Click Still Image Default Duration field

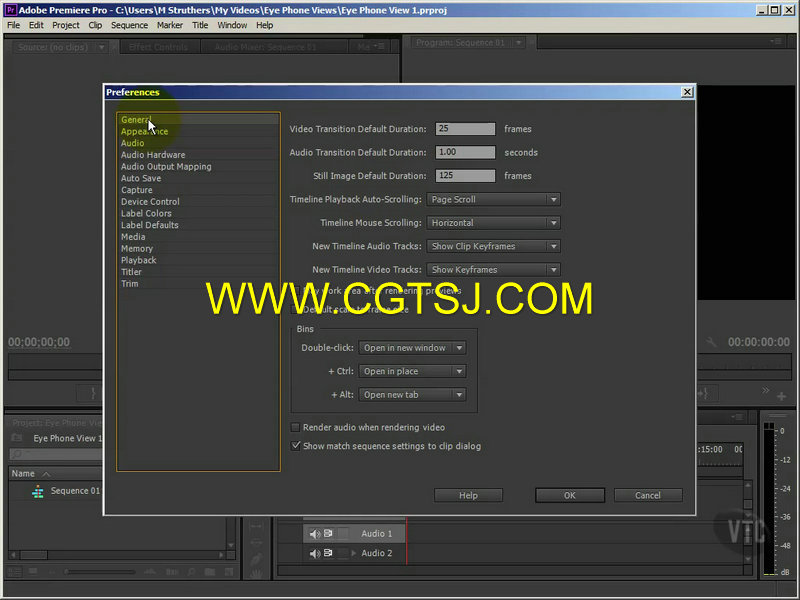point(465,176)
